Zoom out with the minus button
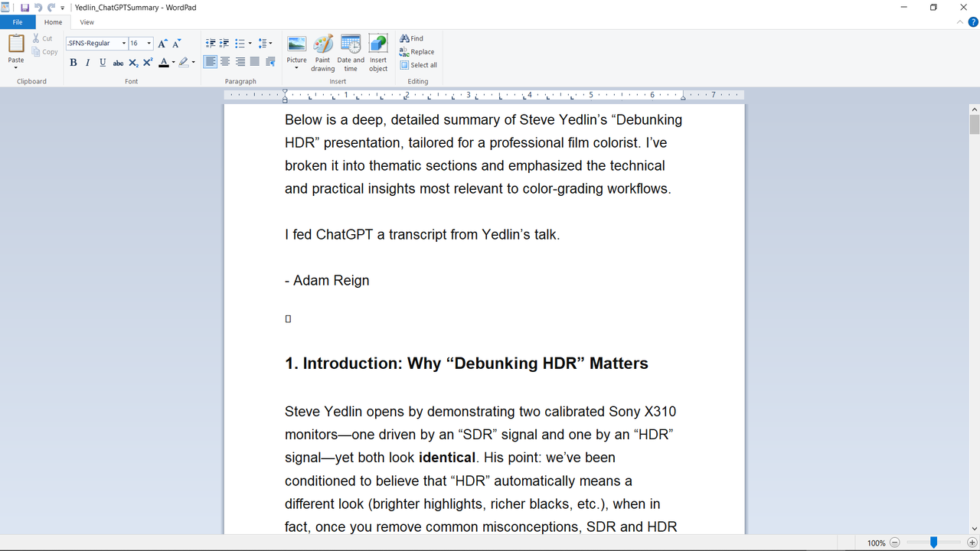980x551 pixels. click(x=895, y=543)
